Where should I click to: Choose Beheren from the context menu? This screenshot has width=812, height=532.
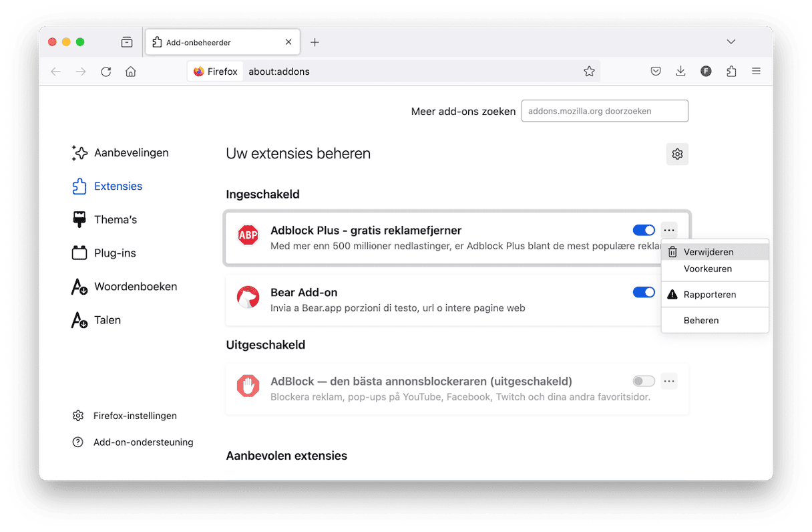(715, 321)
